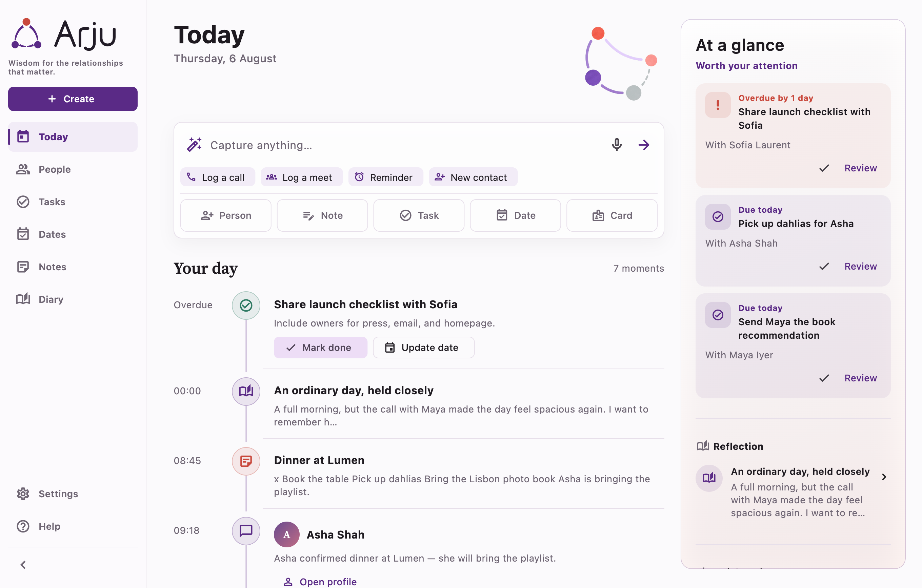Go to Dates in sidebar
This screenshot has height=588, width=922.
[73, 234]
